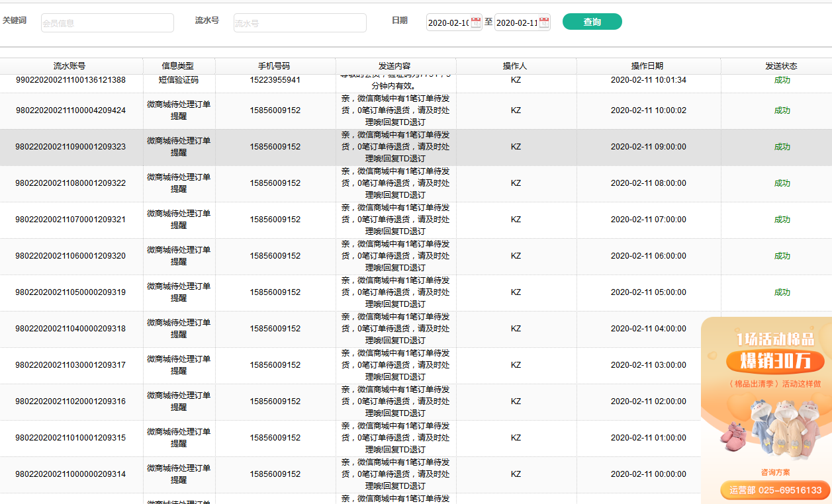Image resolution: width=832 pixels, height=504 pixels.
Task: Select row with serial number ending 209323
Action: (70, 147)
